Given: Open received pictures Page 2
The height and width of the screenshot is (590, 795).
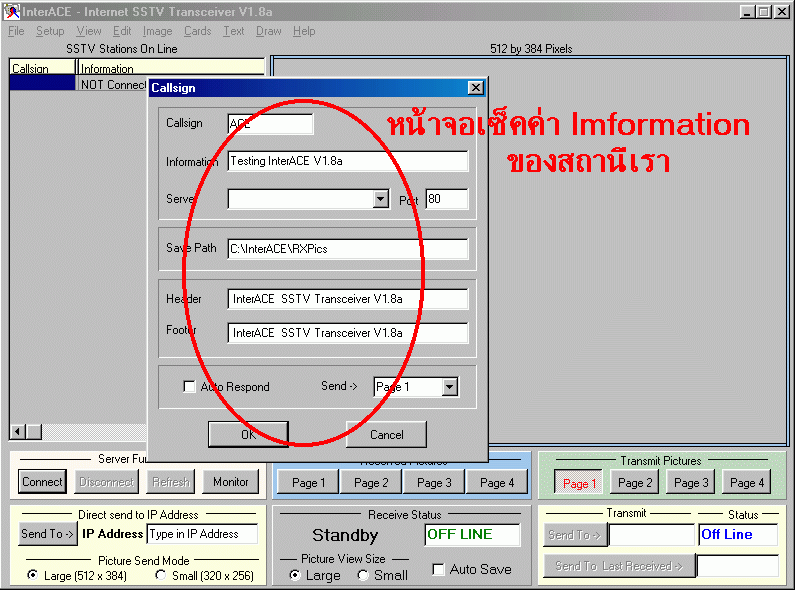Looking at the screenshot, I should pos(371,483).
